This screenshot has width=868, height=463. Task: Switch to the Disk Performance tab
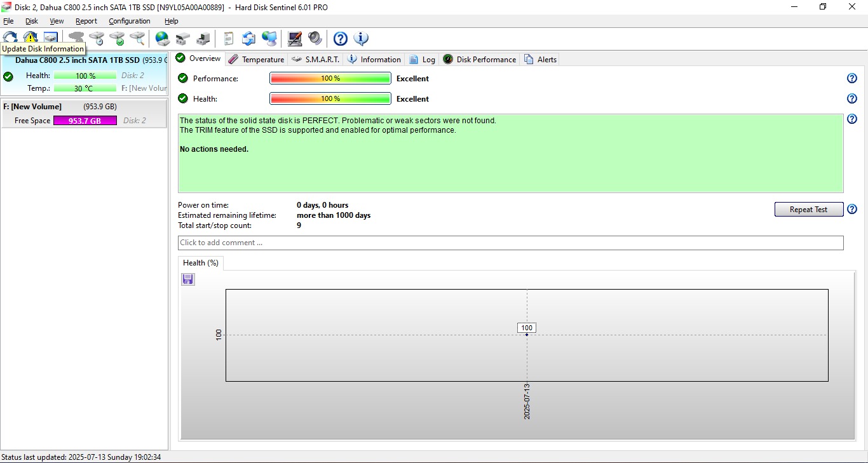(480, 60)
